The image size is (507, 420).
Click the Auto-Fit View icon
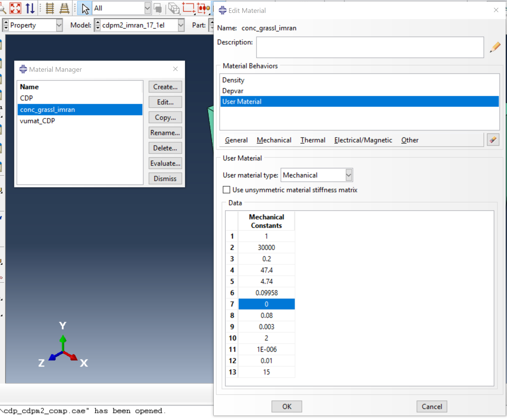pos(15,8)
